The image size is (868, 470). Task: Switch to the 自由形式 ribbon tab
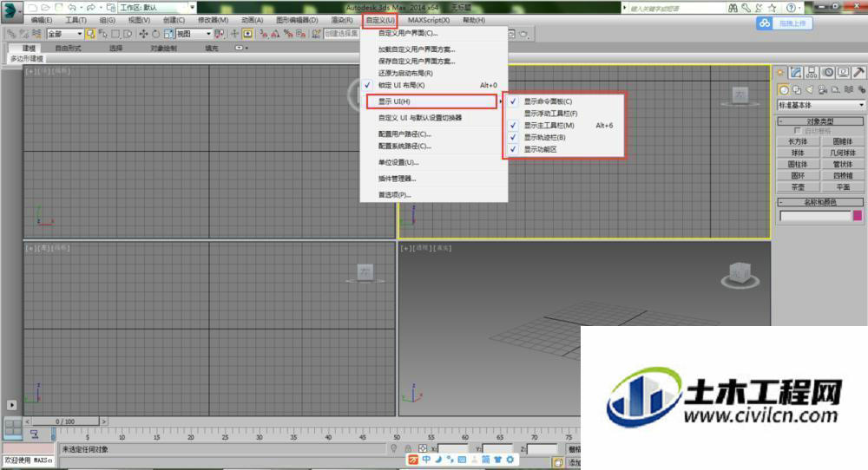point(68,48)
